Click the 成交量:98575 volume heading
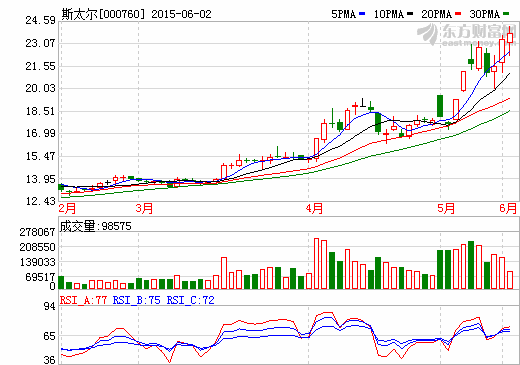 (95, 226)
